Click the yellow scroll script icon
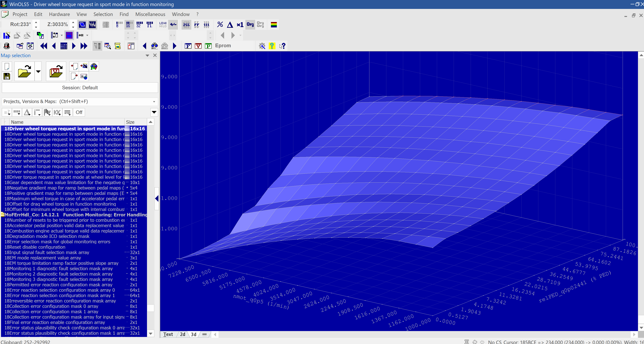The image size is (644, 344). [x=118, y=46]
